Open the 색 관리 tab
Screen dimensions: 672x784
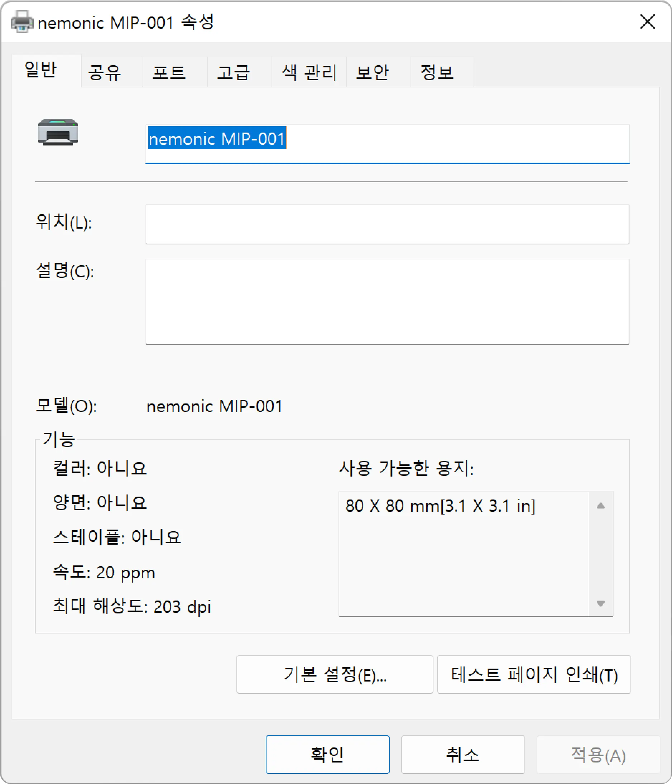[309, 72]
